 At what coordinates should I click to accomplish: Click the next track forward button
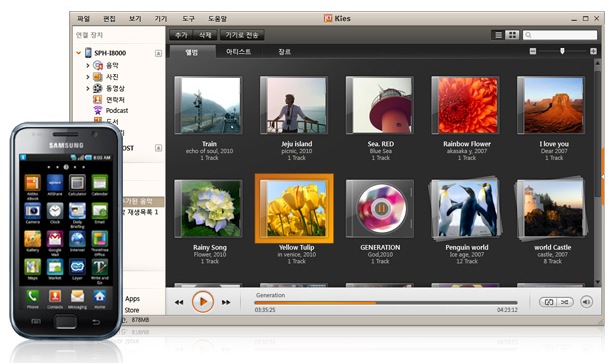[x=226, y=302]
